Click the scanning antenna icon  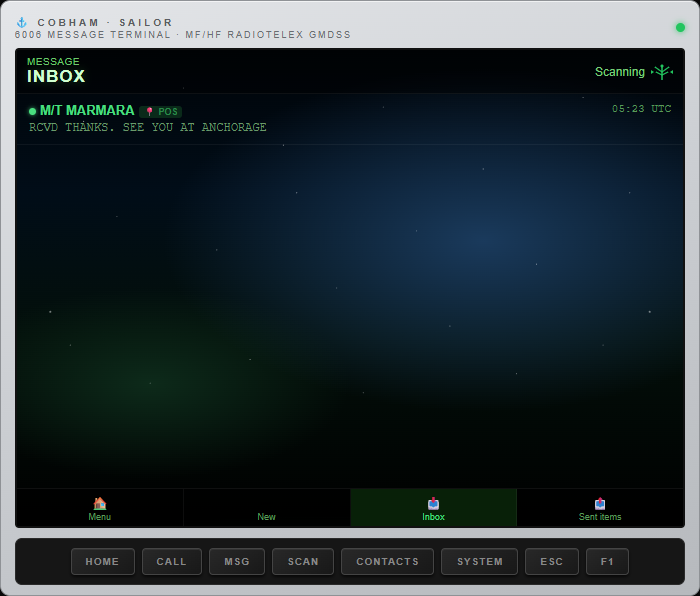tap(662, 72)
